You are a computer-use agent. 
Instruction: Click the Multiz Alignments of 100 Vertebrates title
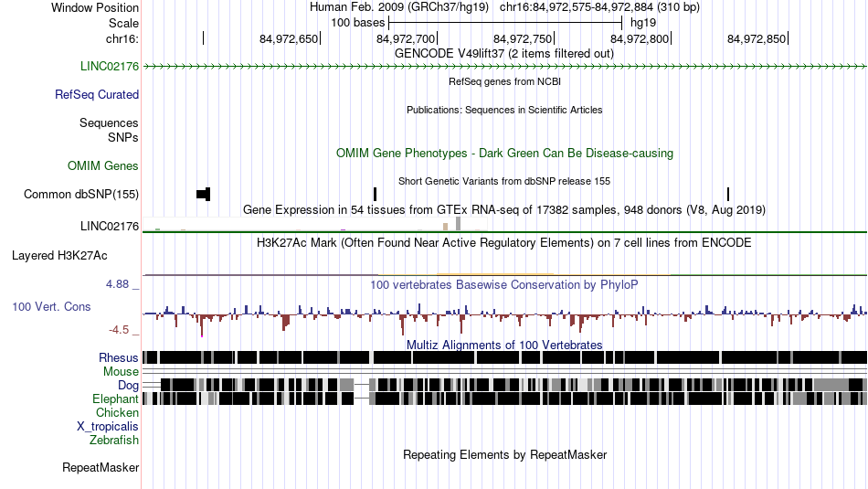(x=504, y=345)
